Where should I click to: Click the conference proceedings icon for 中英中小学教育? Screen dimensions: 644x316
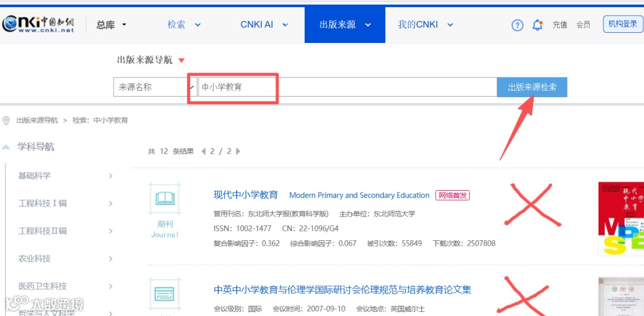click(165, 294)
